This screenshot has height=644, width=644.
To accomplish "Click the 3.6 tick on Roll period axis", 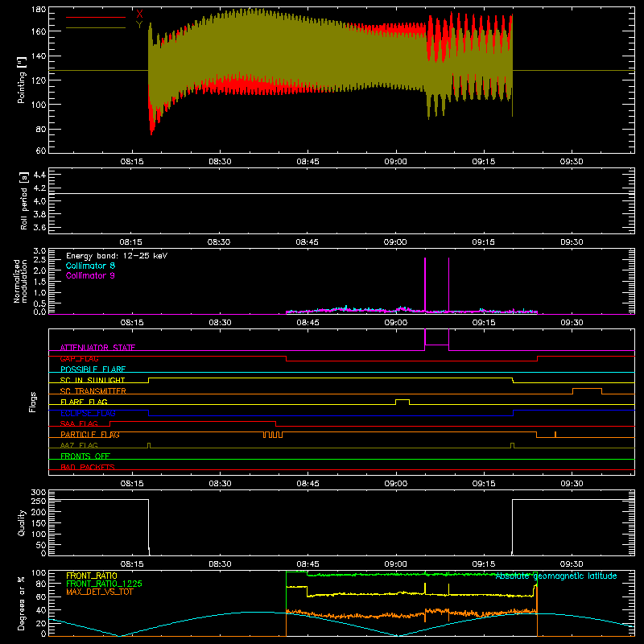I will click(x=39, y=227).
